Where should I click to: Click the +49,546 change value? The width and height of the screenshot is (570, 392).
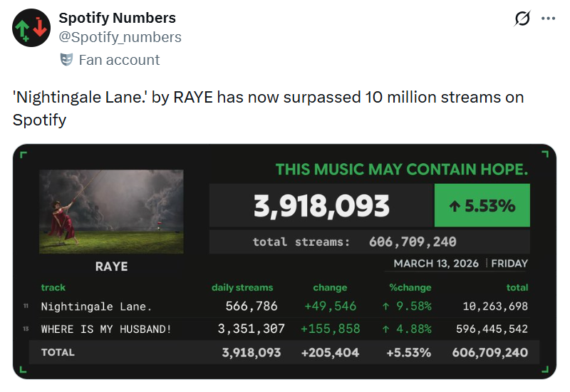click(x=330, y=306)
